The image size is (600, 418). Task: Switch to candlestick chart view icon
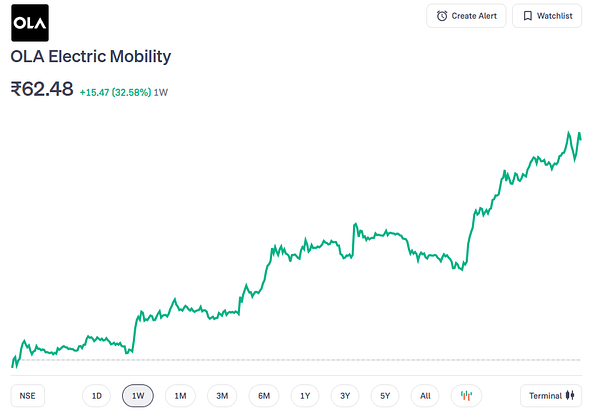pyautogui.click(x=466, y=395)
